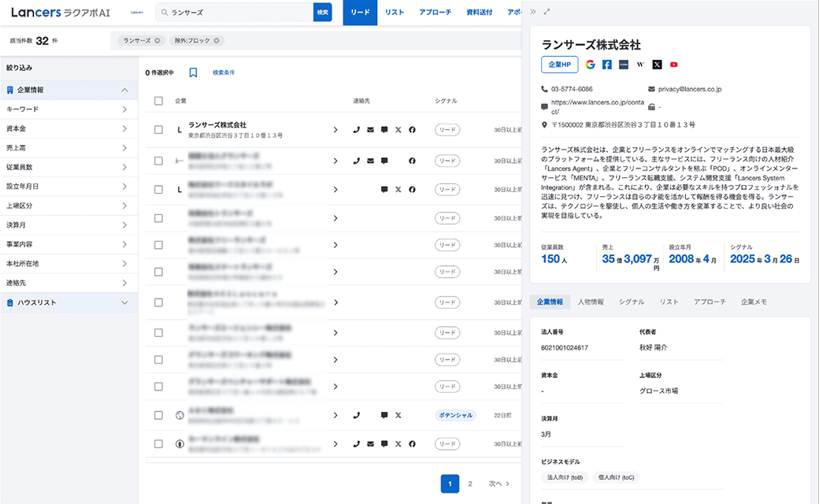
Task: Open the X (Twitter) icon in the detail panel
Action: pos(657,65)
